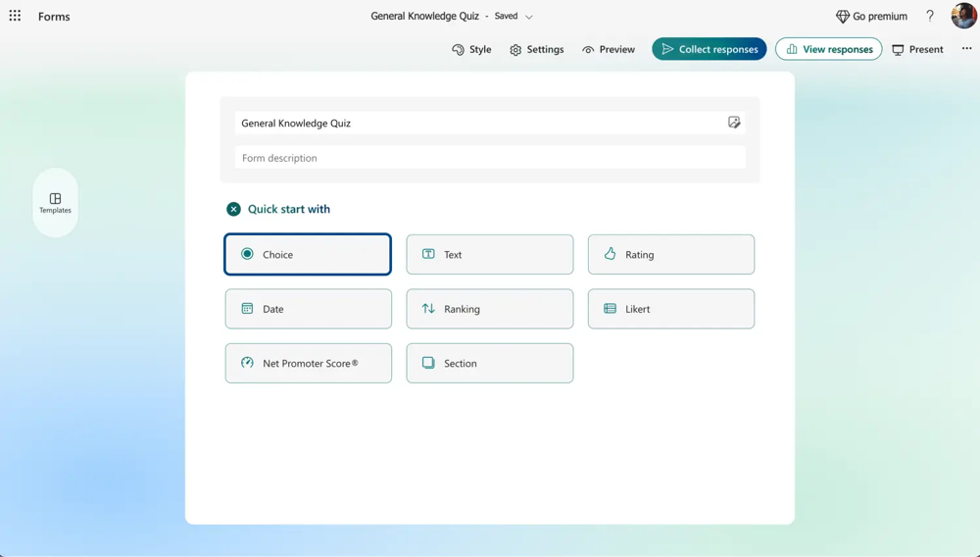Click the Collect responses button
Viewport: 980px width, 557px height.
tap(710, 49)
